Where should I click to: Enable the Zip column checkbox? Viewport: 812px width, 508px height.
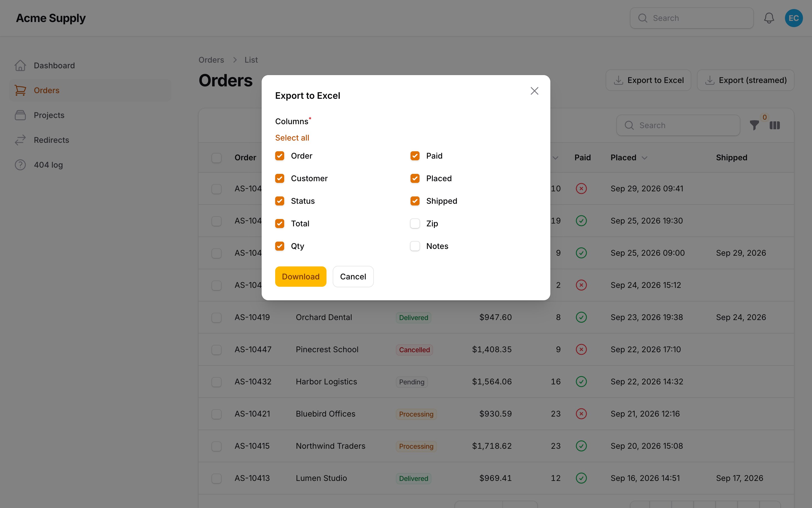(415, 224)
